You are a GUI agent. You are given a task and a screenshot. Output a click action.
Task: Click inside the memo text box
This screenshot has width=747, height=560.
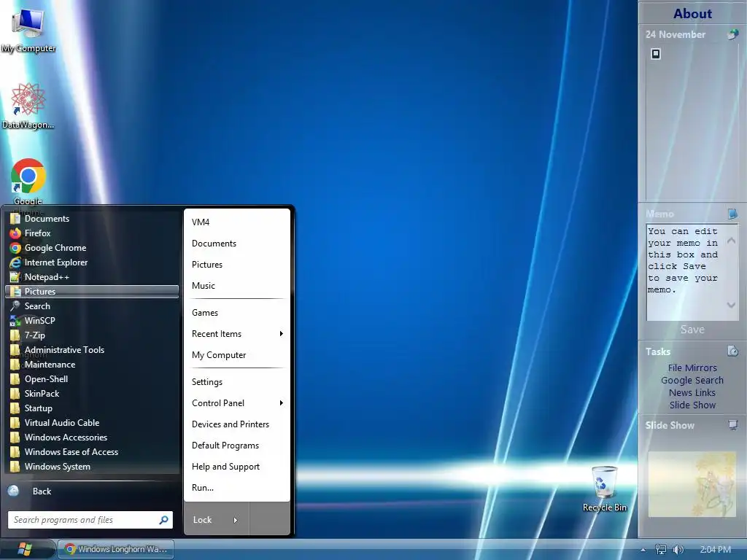685,273
